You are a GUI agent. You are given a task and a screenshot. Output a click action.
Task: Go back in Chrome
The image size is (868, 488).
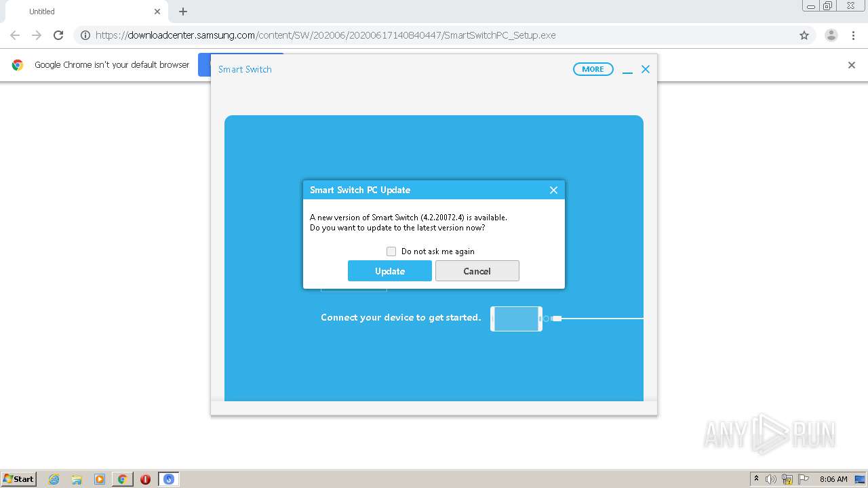point(15,35)
